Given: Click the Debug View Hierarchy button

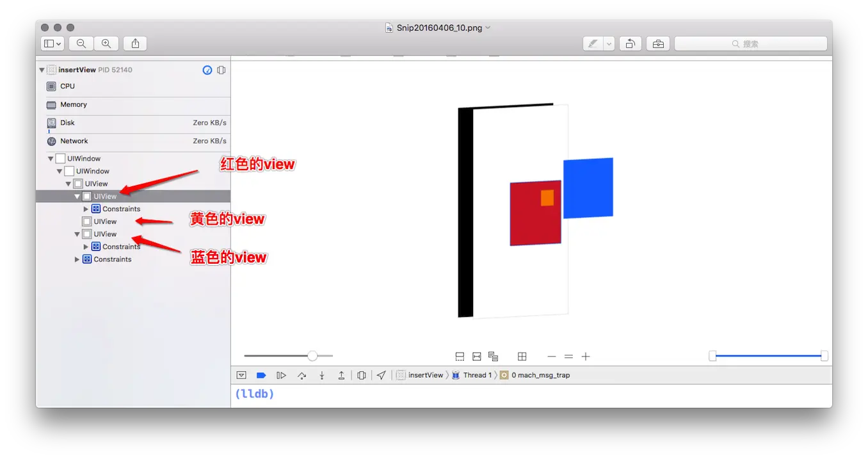Looking at the screenshot, I should 362,375.
